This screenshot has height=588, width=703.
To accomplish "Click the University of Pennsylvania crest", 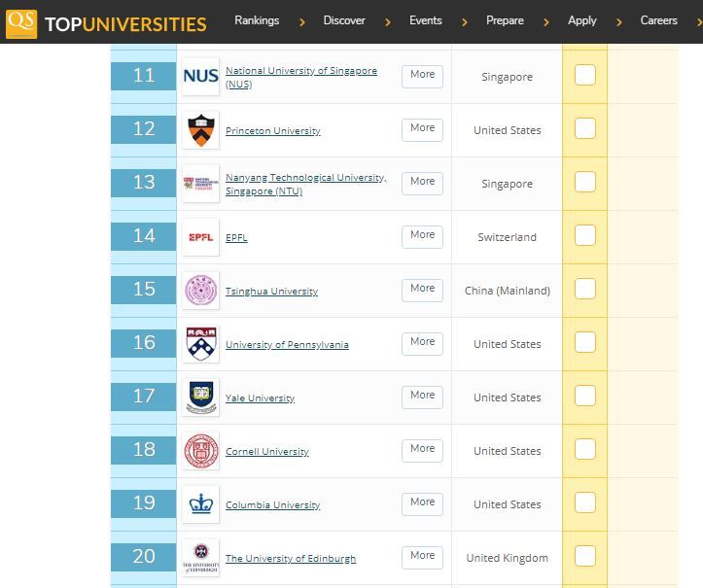I will pos(200,344).
